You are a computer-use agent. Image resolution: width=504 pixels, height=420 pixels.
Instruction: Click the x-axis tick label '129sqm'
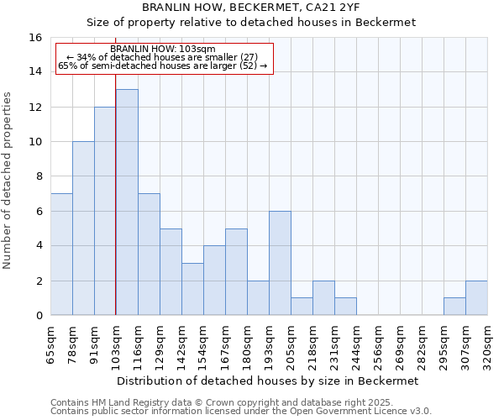click(x=160, y=349)
